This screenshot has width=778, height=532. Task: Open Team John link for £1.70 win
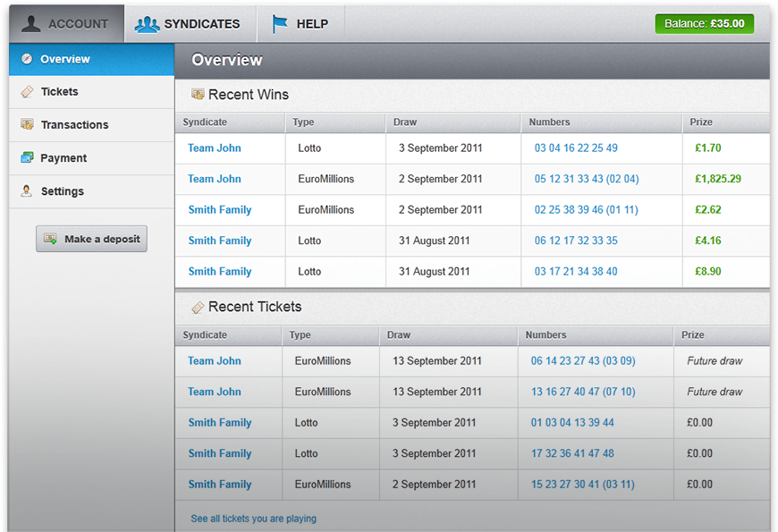215,148
